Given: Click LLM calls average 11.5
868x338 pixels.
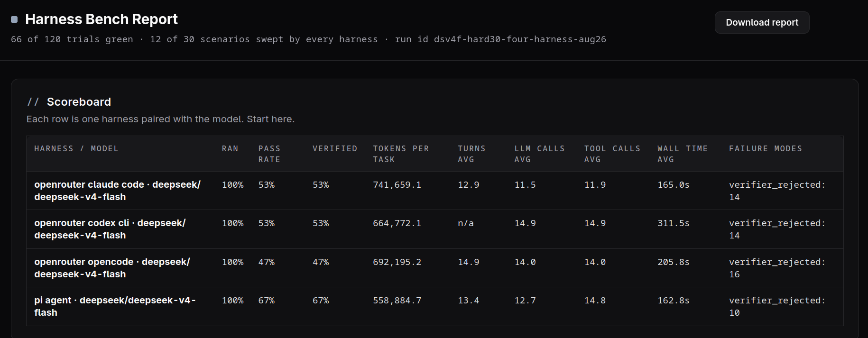Looking at the screenshot, I should [525, 185].
